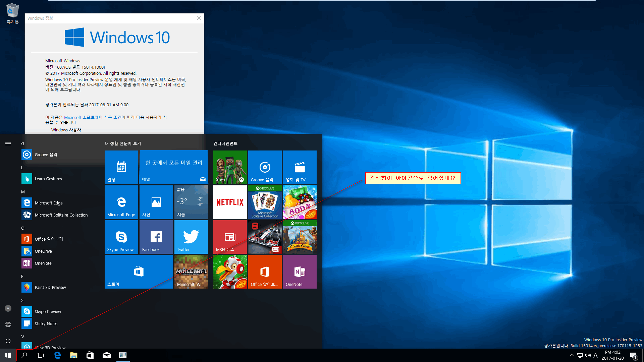Screen dimensions: 644x362
Task: Click the 엔터테인먼트 group title
Action: pos(225,143)
